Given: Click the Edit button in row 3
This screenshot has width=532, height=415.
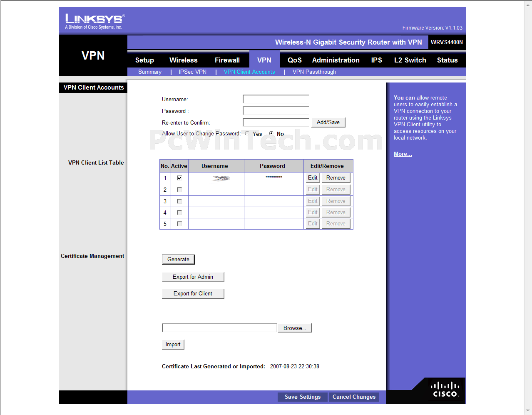Looking at the screenshot, I should (313, 201).
